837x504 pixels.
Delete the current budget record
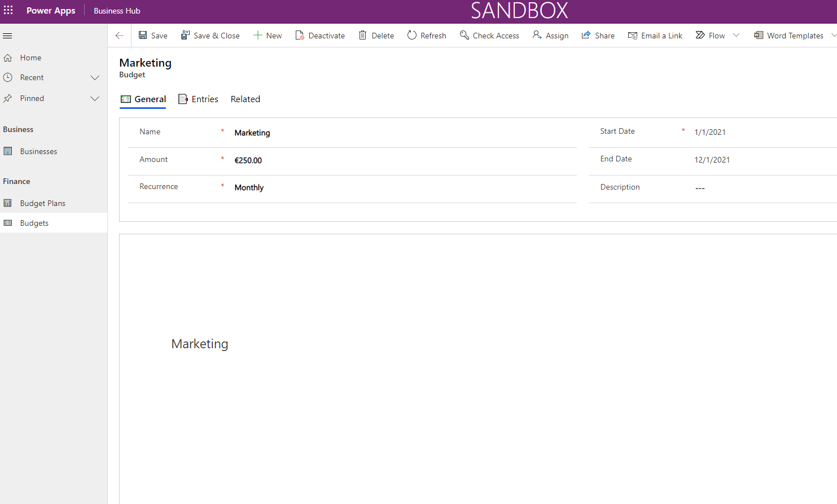coord(376,35)
